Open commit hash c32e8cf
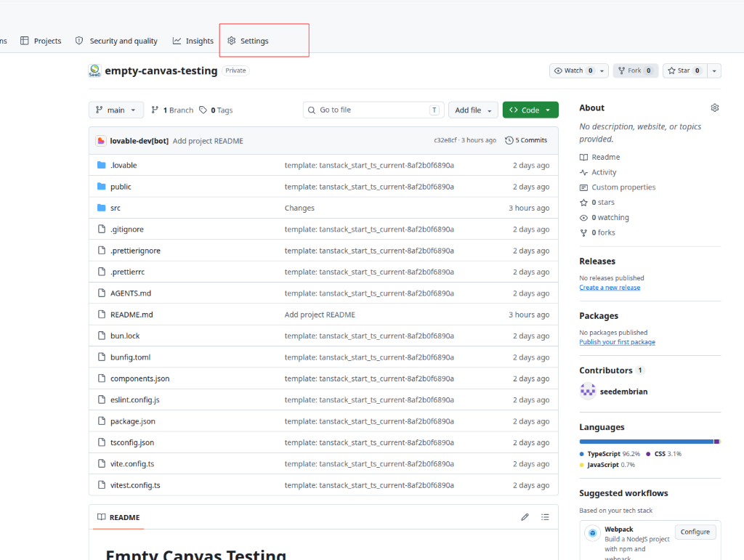This screenshot has height=560, width=744. [445, 140]
